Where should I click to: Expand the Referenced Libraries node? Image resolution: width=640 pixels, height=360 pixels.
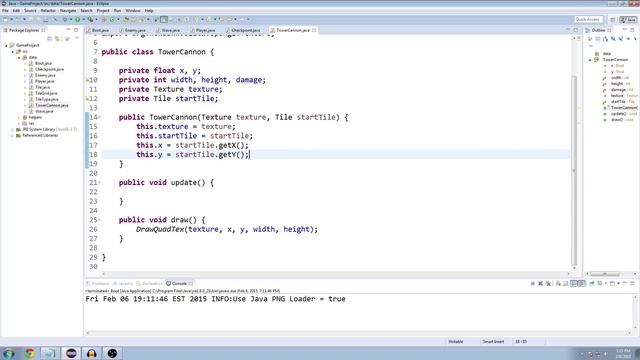click(13, 135)
